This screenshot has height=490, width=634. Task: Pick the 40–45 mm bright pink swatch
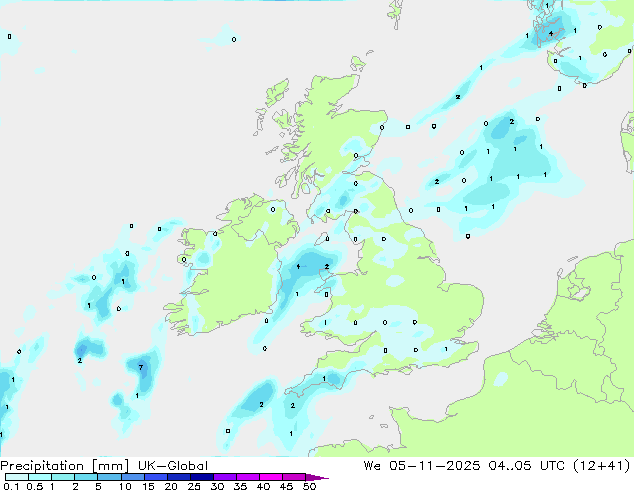(271, 477)
